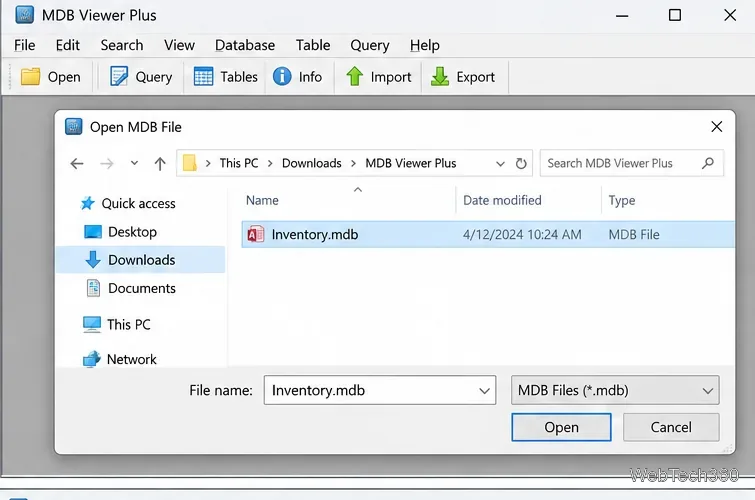The width and height of the screenshot is (755, 500).
Task: Select Quick access in sidebar
Action: 138,203
